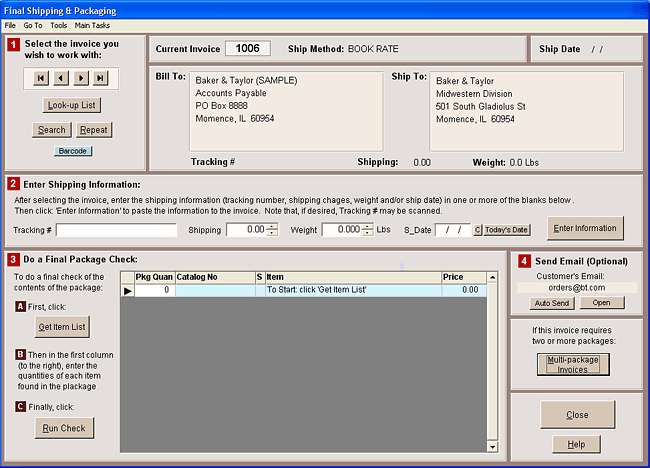Open the File menu
650x468 pixels.
pos(10,25)
